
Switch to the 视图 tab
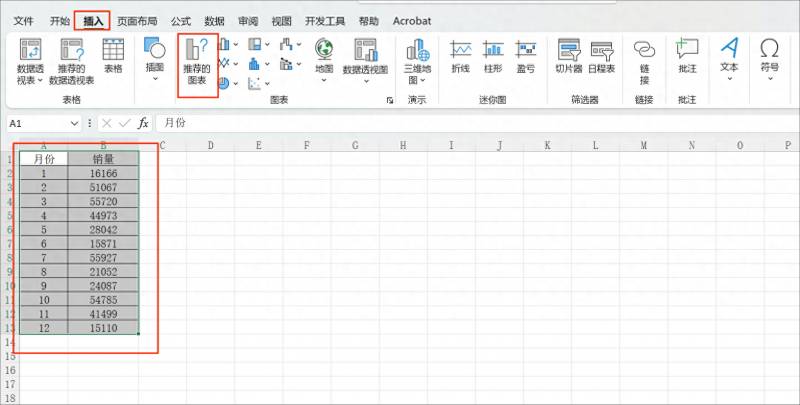pyautogui.click(x=282, y=21)
